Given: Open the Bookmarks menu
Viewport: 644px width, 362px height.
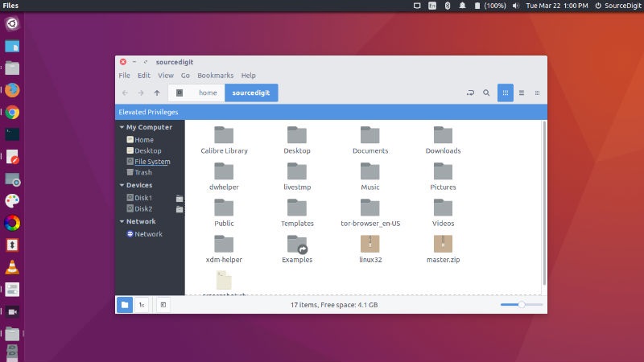Looking at the screenshot, I should coord(215,76).
